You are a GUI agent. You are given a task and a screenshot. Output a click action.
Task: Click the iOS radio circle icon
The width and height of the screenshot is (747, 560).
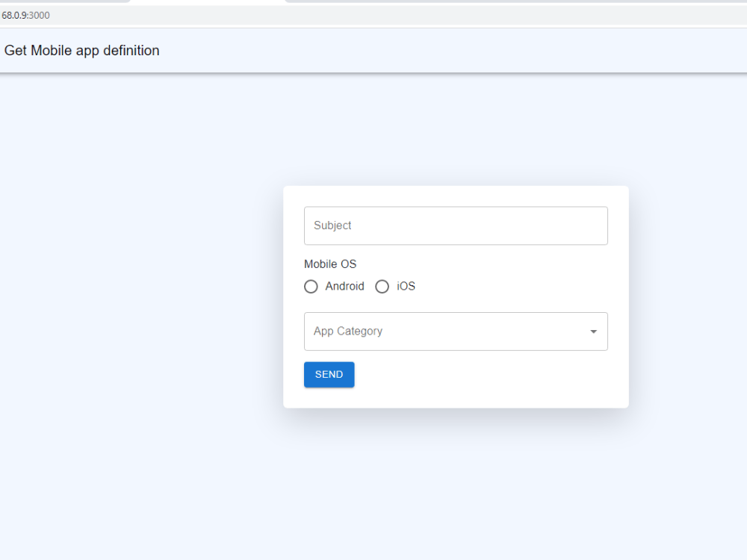[382, 286]
